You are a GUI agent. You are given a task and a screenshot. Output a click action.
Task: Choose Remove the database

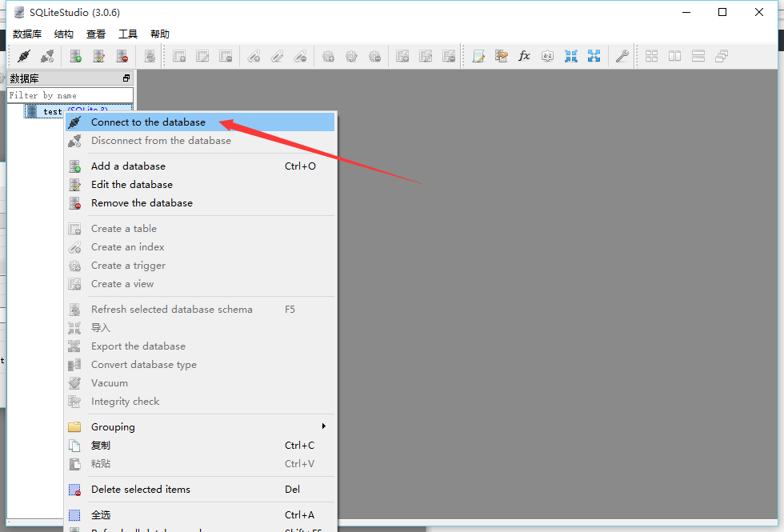200,203
